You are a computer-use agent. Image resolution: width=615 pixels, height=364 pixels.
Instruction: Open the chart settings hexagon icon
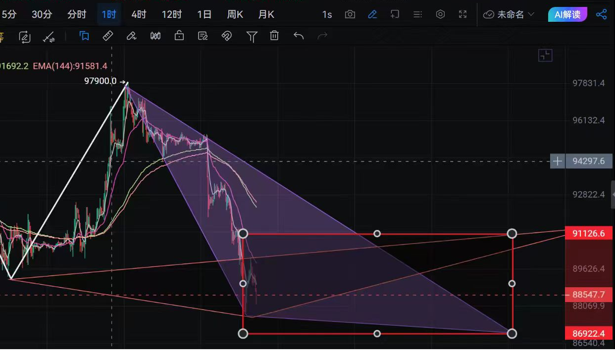[x=441, y=14]
